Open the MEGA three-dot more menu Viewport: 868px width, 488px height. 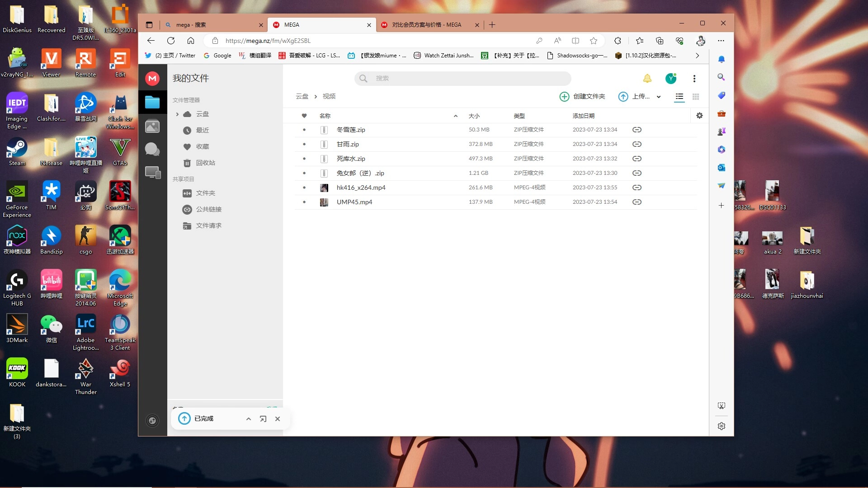pyautogui.click(x=694, y=79)
